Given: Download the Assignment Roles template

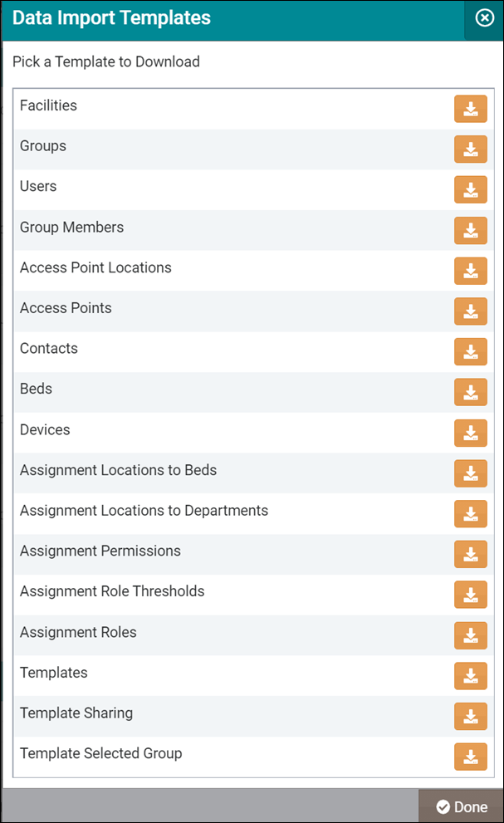Looking at the screenshot, I should click(x=470, y=635).
